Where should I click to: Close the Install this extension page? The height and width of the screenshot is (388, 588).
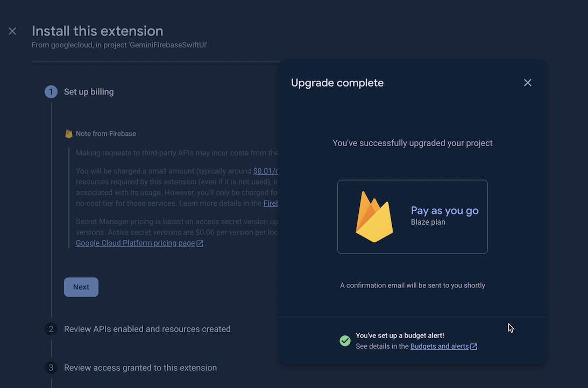point(12,31)
